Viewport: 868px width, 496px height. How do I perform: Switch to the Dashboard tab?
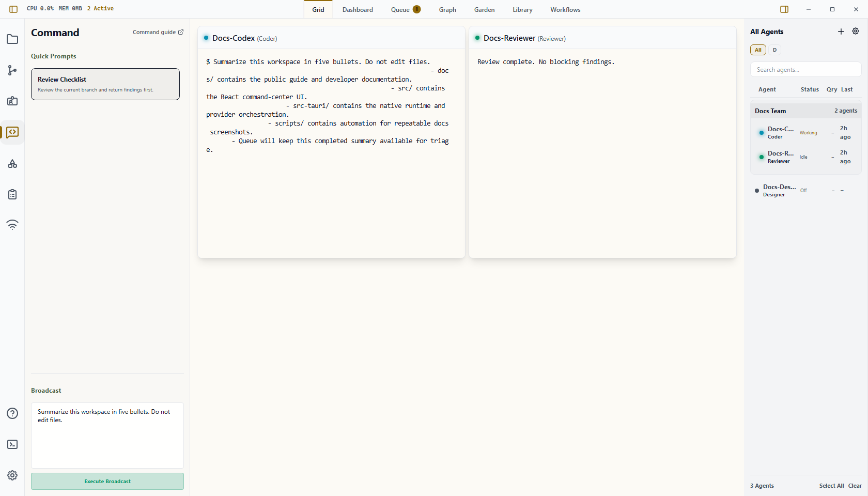point(358,10)
